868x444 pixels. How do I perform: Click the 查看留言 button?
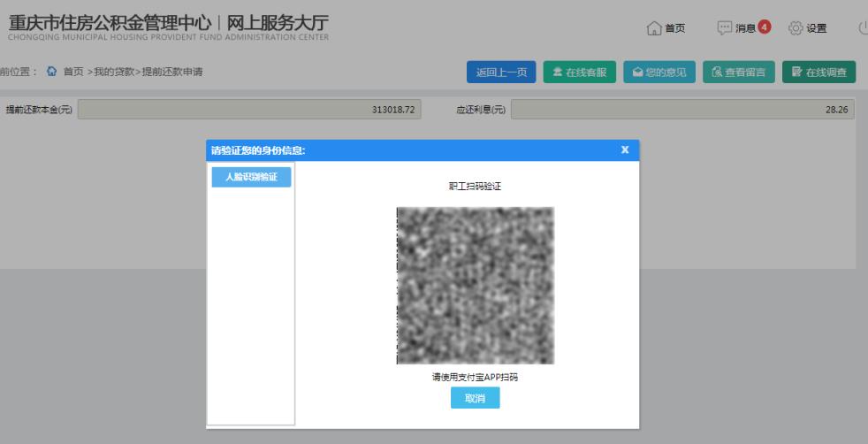[739, 72]
